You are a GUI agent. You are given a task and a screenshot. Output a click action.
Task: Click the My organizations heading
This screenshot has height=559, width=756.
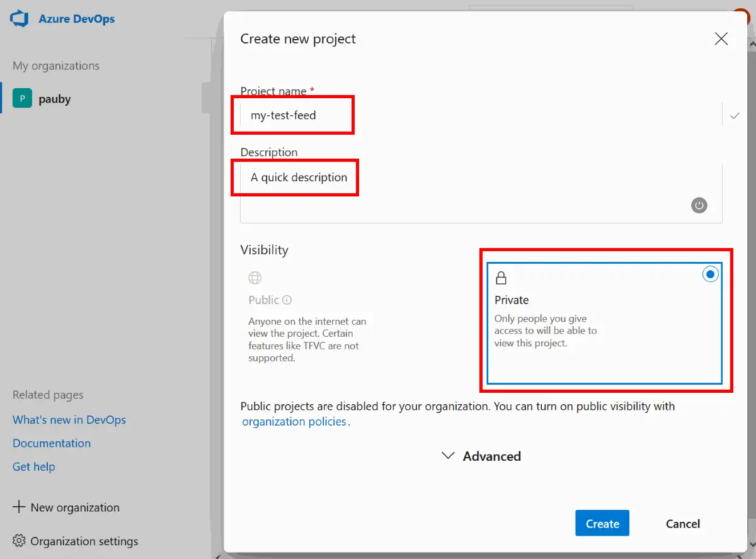[56, 65]
